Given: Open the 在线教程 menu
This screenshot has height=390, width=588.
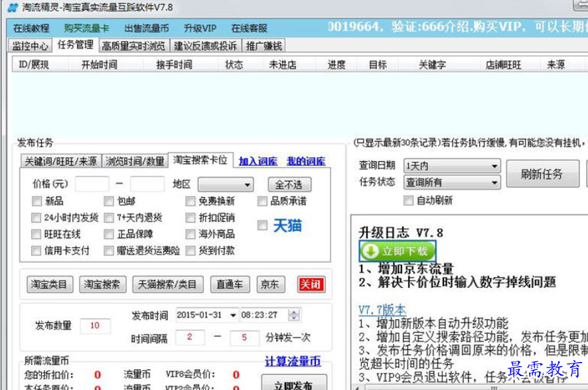Looking at the screenshot, I should (31, 28).
